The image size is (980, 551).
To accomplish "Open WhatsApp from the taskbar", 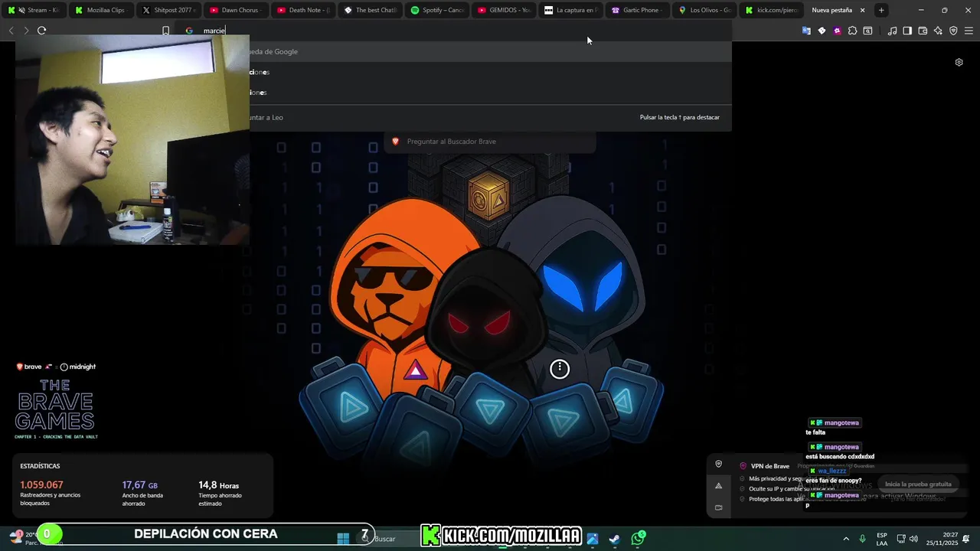I will pyautogui.click(x=638, y=539).
